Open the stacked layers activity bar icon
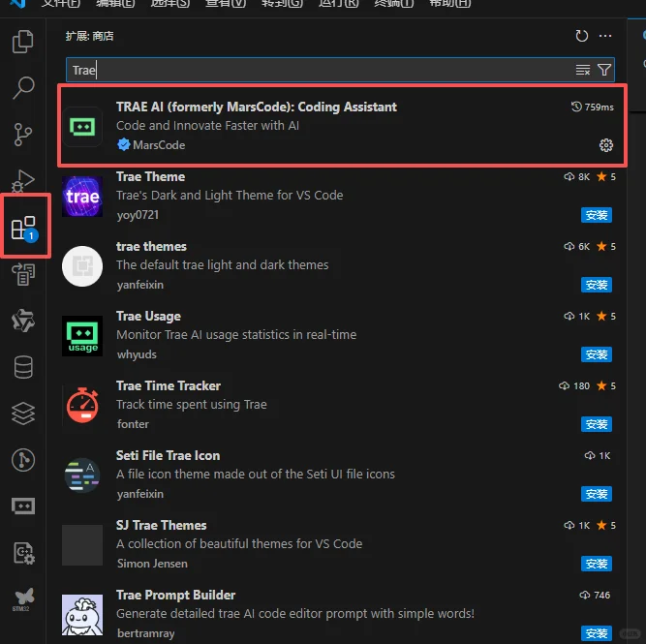This screenshot has height=644, width=646. (23, 414)
